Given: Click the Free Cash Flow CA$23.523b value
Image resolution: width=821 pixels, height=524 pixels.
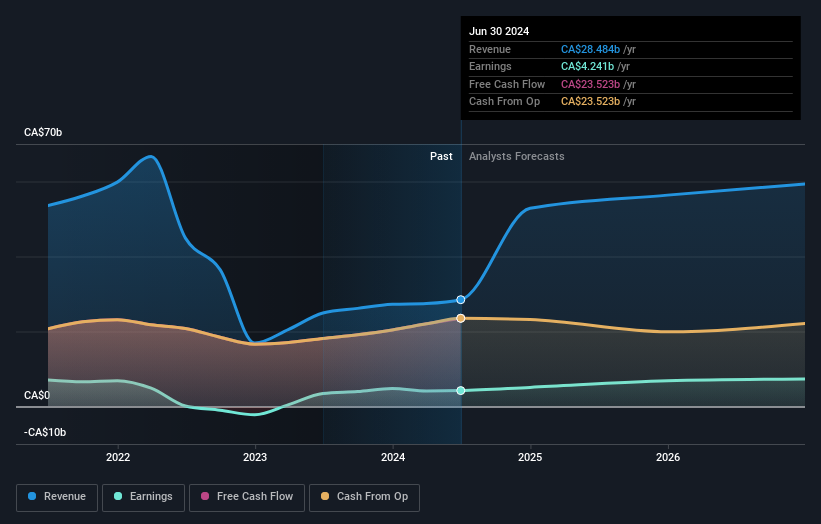Looking at the screenshot, I should 590,84.
